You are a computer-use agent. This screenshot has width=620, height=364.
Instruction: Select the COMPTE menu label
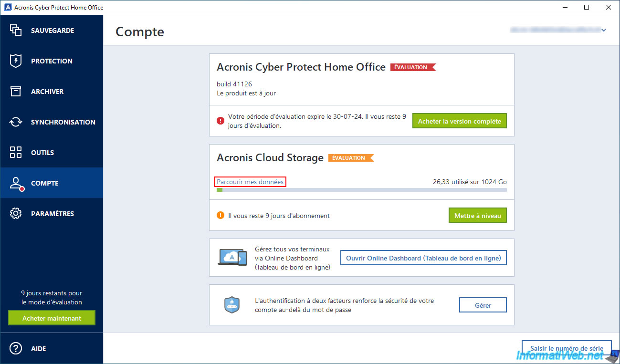(45, 183)
